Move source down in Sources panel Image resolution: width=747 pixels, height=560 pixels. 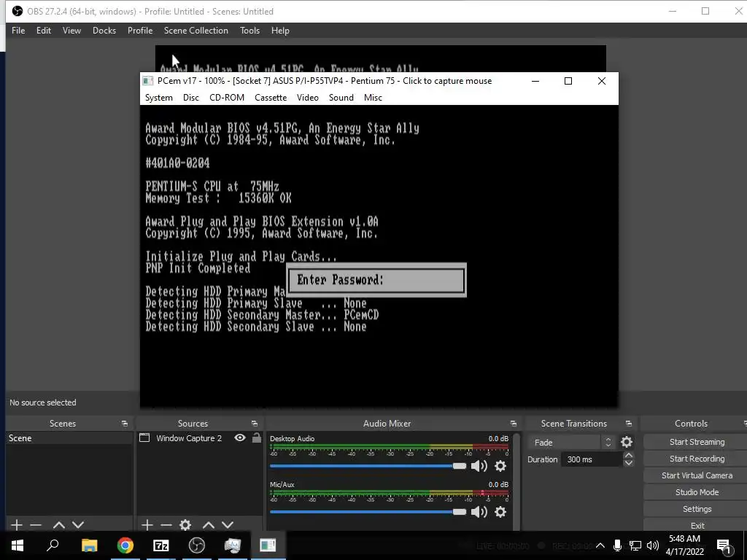point(228,525)
